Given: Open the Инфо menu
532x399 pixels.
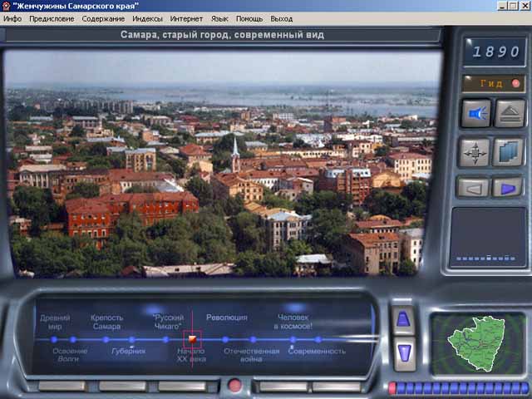Looking at the screenshot, I should click(12, 18).
